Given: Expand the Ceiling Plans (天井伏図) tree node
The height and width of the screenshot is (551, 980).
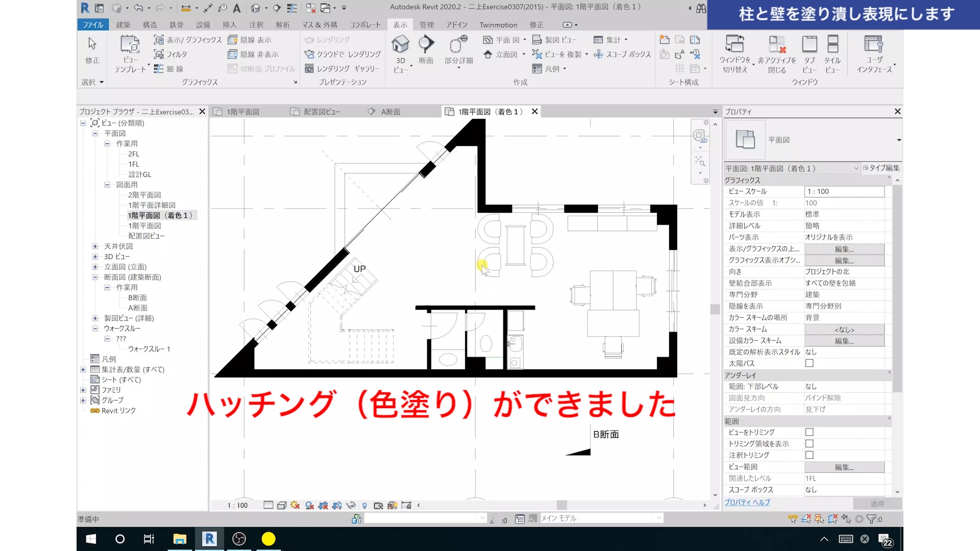Looking at the screenshot, I should [95, 246].
